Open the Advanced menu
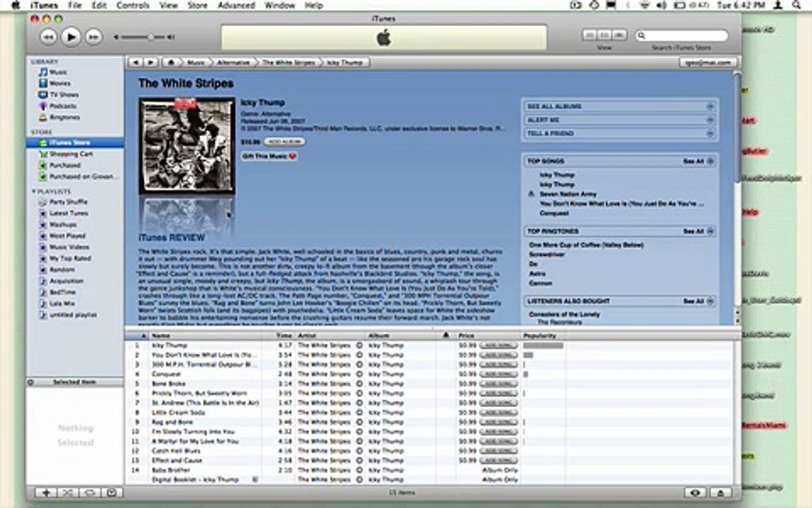Viewport: 812px width, 508px height. pyautogui.click(x=238, y=5)
